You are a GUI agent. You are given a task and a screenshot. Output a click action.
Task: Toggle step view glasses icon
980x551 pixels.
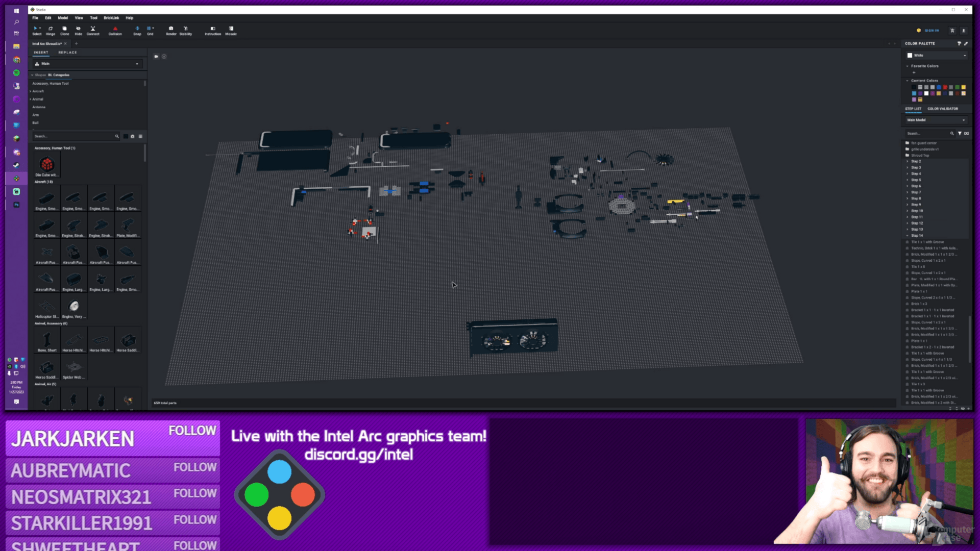966,133
